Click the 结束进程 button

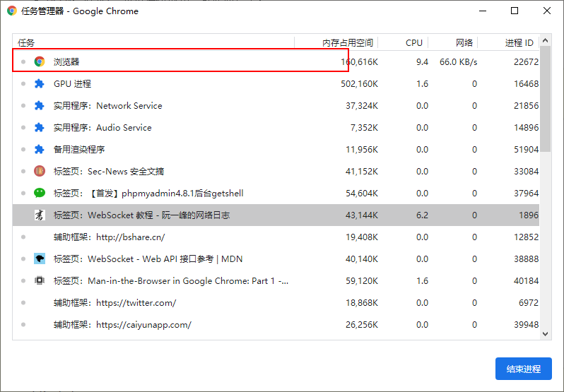(x=523, y=369)
